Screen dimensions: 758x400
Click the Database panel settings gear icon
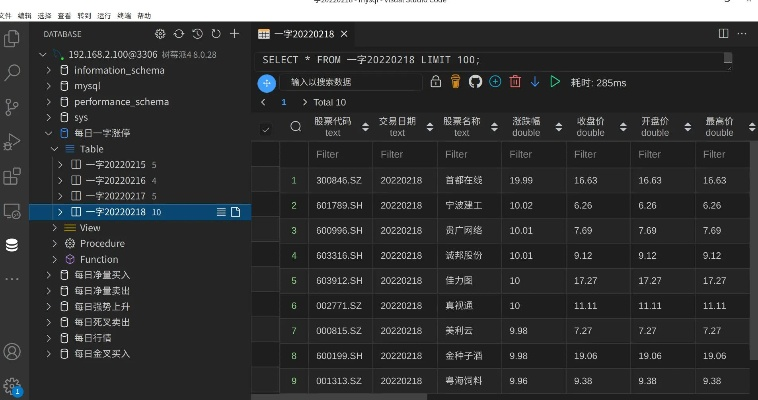(x=162, y=34)
